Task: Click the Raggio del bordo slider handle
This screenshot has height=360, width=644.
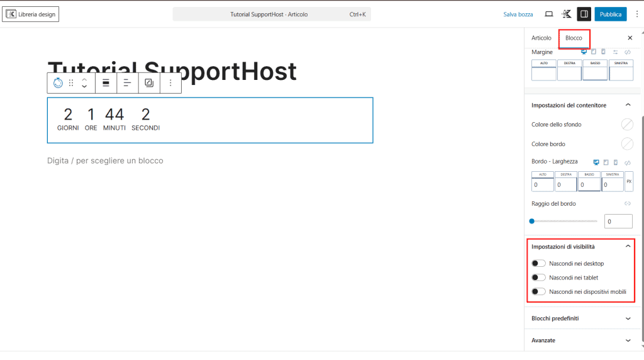Action: [x=532, y=221]
